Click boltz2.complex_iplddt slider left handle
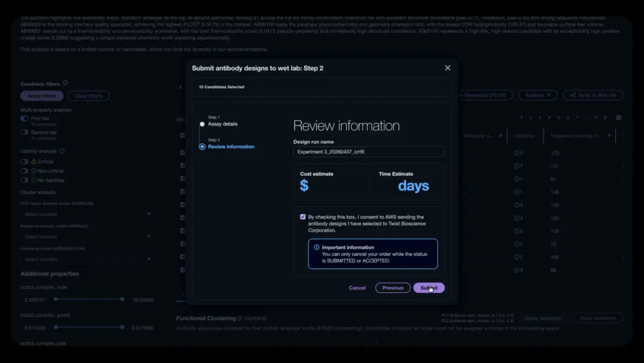Viewport: 644px width, 363px height. pyautogui.click(x=56, y=327)
